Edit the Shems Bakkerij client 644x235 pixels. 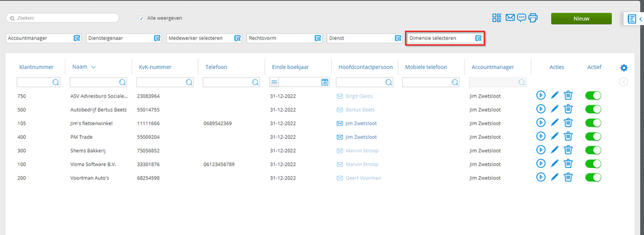click(x=554, y=150)
